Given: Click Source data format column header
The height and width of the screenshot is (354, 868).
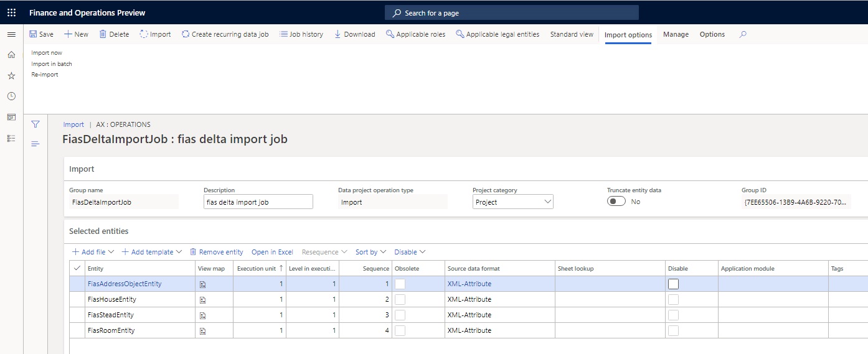Looking at the screenshot, I should [499, 268].
